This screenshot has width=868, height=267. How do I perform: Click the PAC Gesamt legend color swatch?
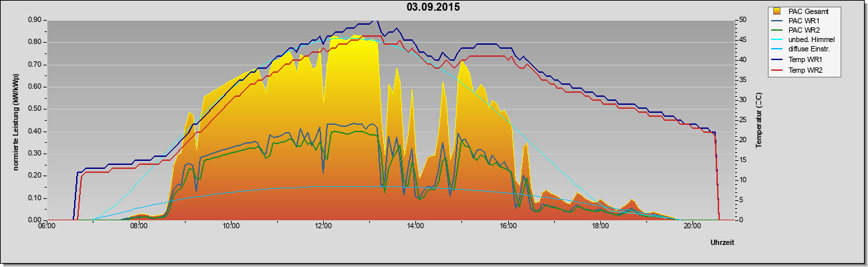(779, 11)
